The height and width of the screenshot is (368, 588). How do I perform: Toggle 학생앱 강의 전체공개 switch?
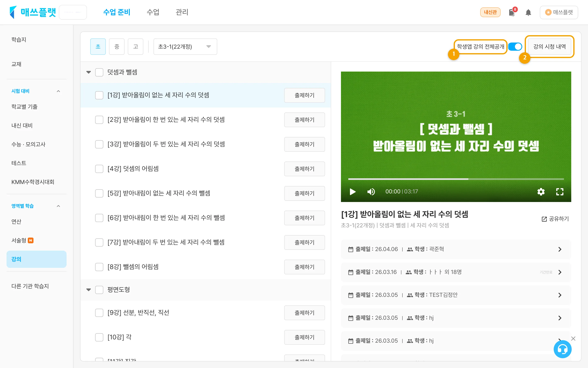click(515, 46)
